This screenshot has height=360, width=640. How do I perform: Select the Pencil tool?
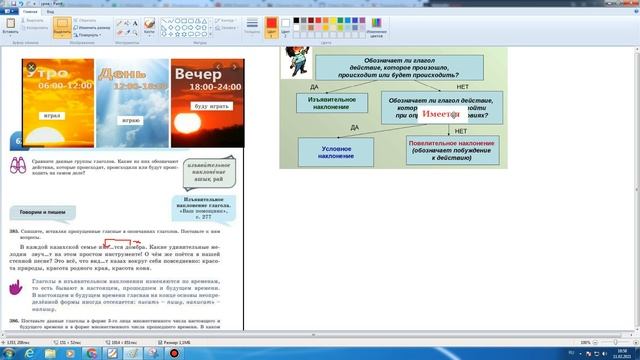pos(119,23)
